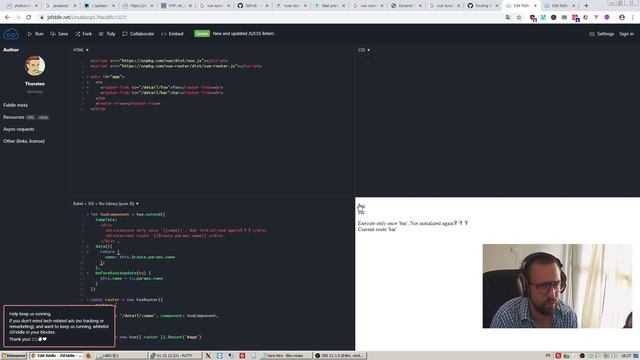Click author Thorsten's avatar

tap(35, 66)
